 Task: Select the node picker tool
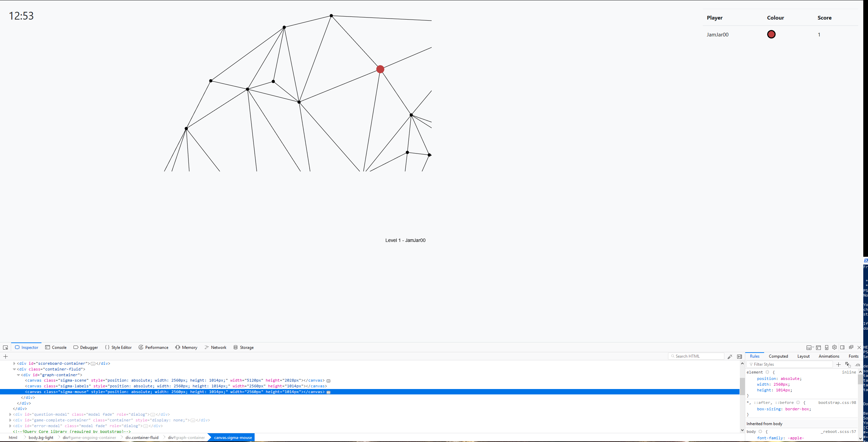(x=5, y=347)
